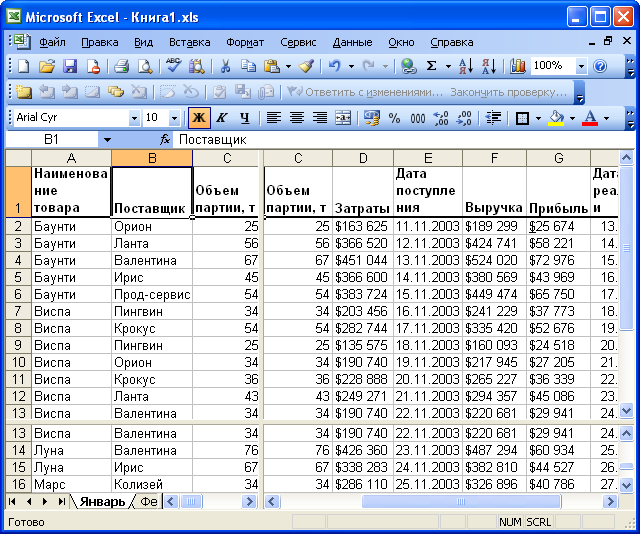Apply the red font color
Screen dimensions: 640x534
(590, 118)
